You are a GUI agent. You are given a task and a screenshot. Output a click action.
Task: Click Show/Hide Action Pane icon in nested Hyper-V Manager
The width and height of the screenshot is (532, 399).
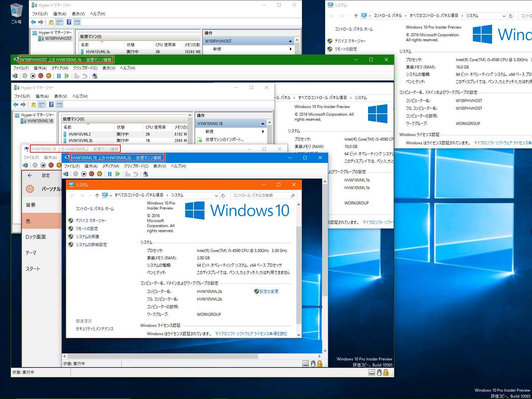point(59,105)
